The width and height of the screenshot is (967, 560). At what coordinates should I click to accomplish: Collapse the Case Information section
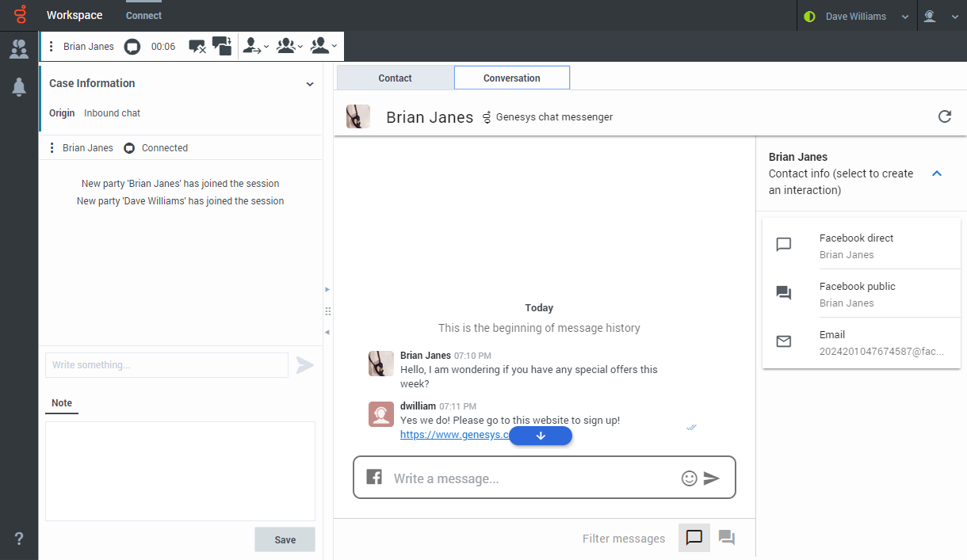[310, 84]
